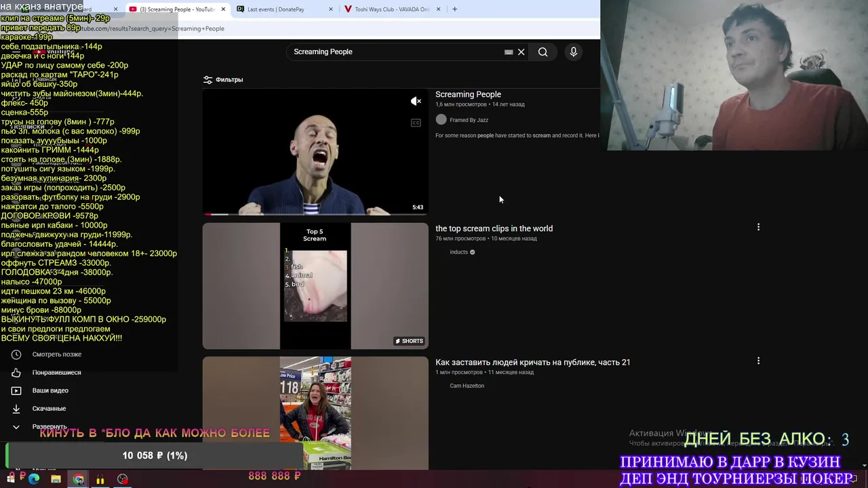Click the 'For some reason people' description
Viewport: 868px width, 488px height.
tap(517, 136)
